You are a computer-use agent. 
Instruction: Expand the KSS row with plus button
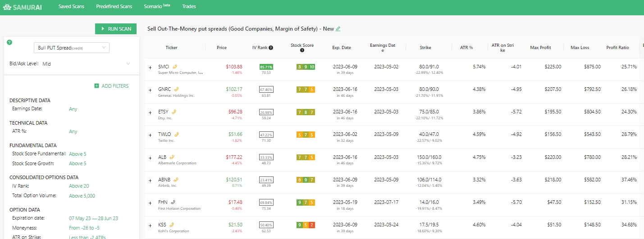151,225
